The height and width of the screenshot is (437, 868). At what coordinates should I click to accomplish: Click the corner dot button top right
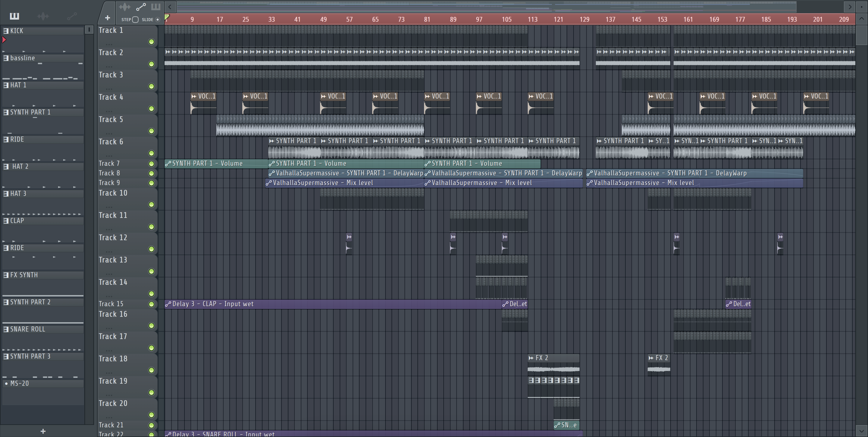click(x=862, y=6)
